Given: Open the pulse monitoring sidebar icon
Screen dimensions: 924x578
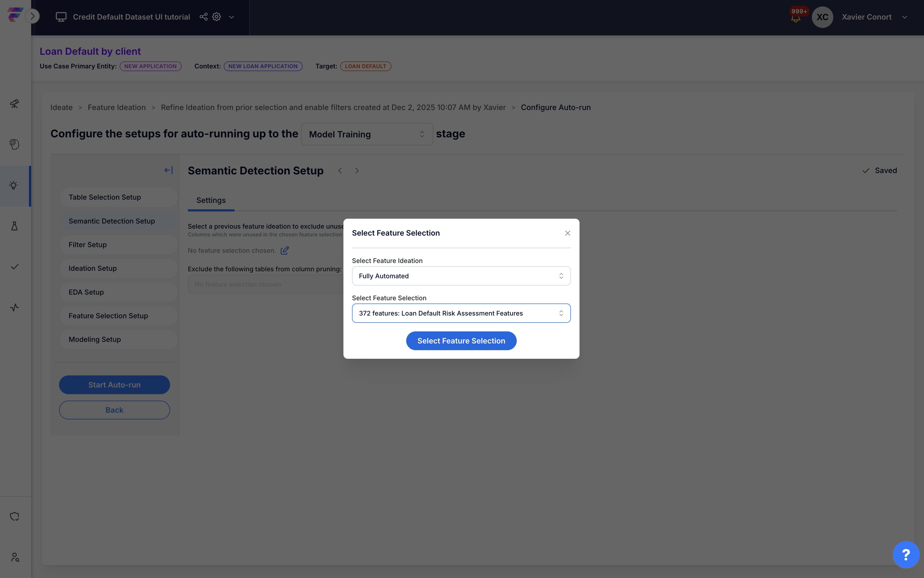Looking at the screenshot, I should (x=14, y=307).
